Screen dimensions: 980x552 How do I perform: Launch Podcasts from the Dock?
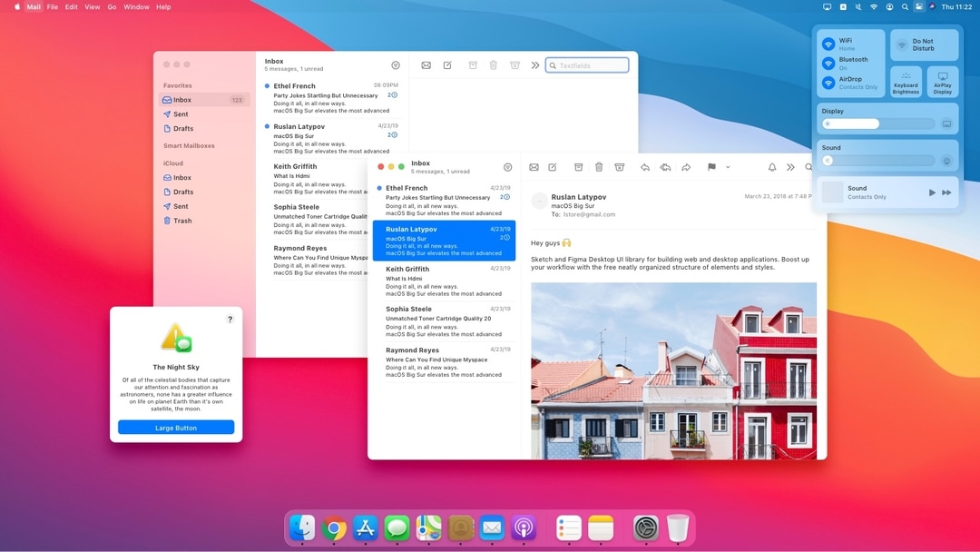[x=522, y=527]
